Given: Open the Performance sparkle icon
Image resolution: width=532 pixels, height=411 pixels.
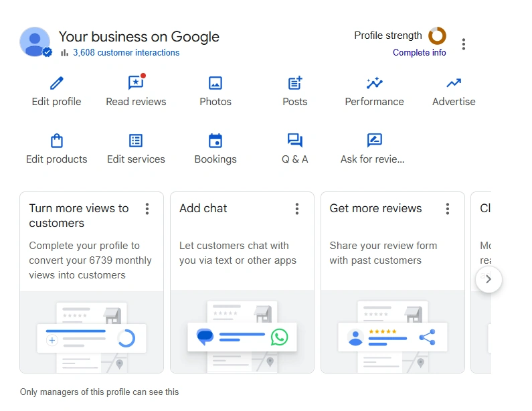Looking at the screenshot, I should pos(375,83).
